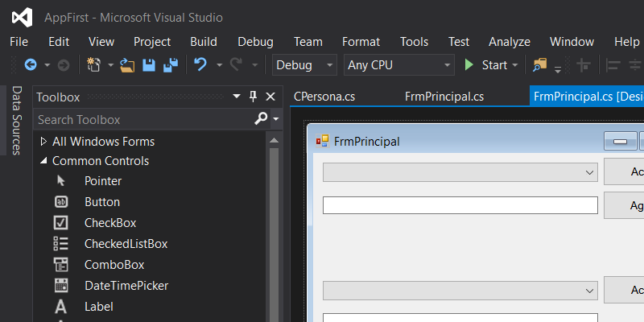Open the Build menu
Image resolution: width=644 pixels, height=322 pixels.
[204, 42]
